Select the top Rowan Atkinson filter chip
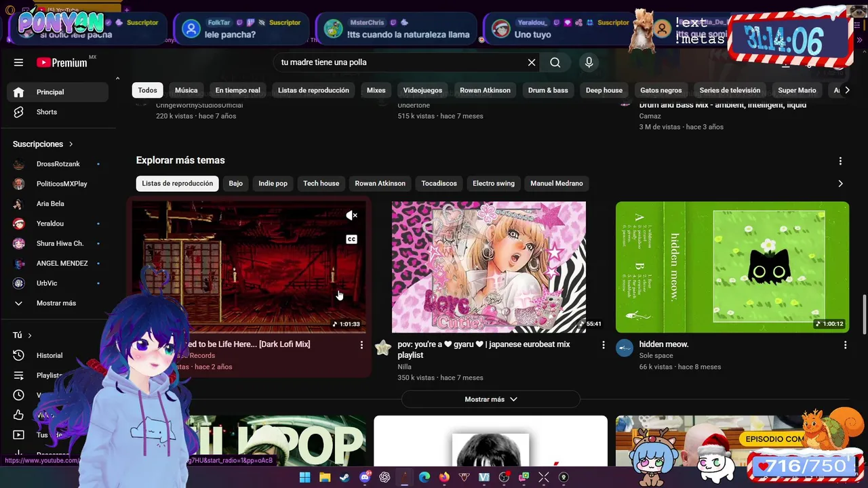Viewport: 868px width, 488px height. pos(485,90)
